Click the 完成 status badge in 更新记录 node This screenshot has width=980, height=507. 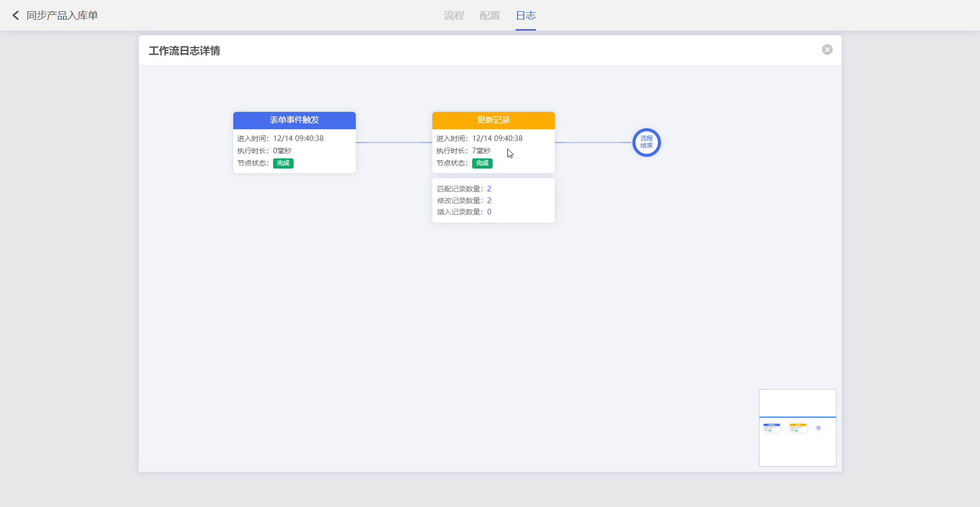(482, 163)
